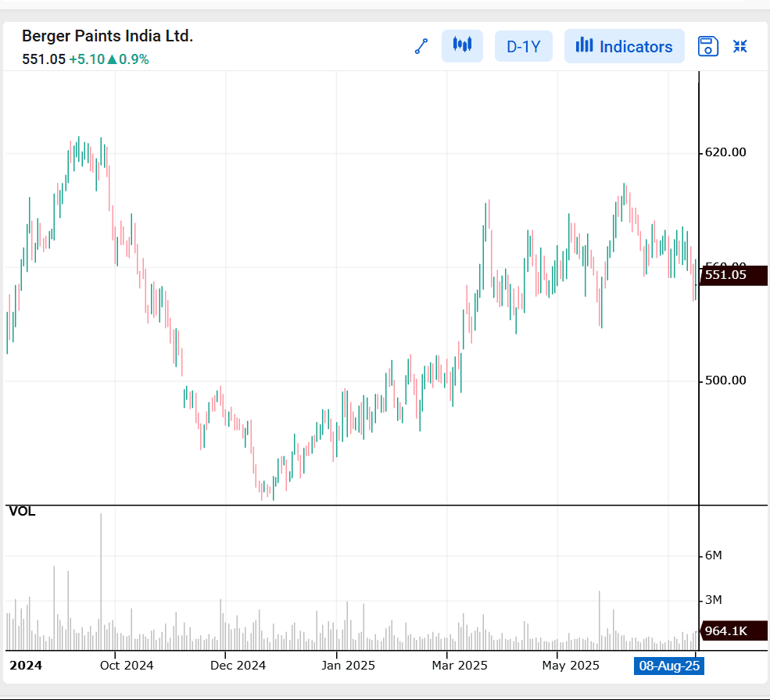Click the 620.00 price axis label
Image resolution: width=770 pixels, height=700 pixels.
click(x=725, y=152)
